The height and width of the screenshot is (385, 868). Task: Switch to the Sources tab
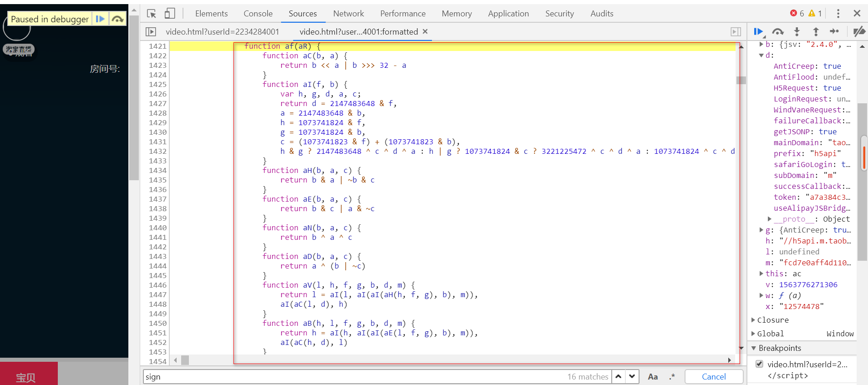[x=303, y=14]
